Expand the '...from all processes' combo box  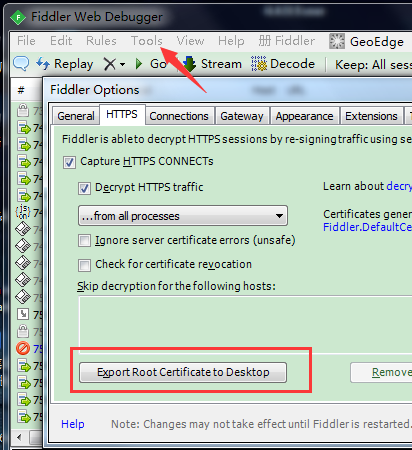click(183, 216)
